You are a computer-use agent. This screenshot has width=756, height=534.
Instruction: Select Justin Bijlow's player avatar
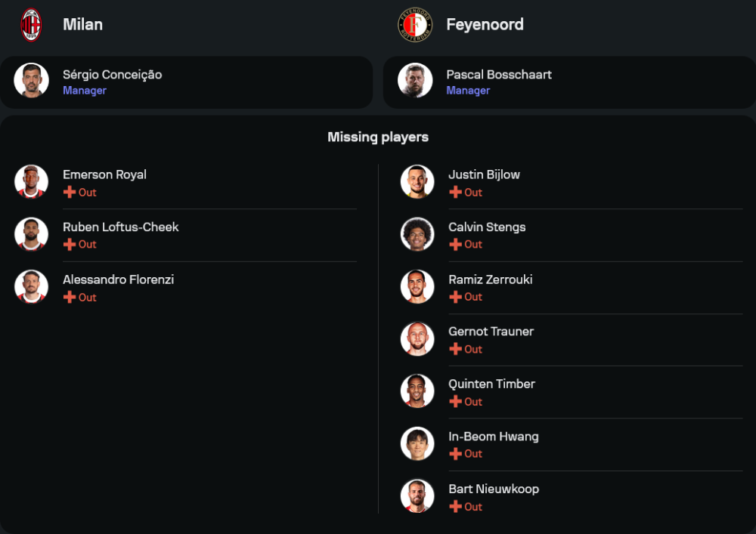[417, 182]
